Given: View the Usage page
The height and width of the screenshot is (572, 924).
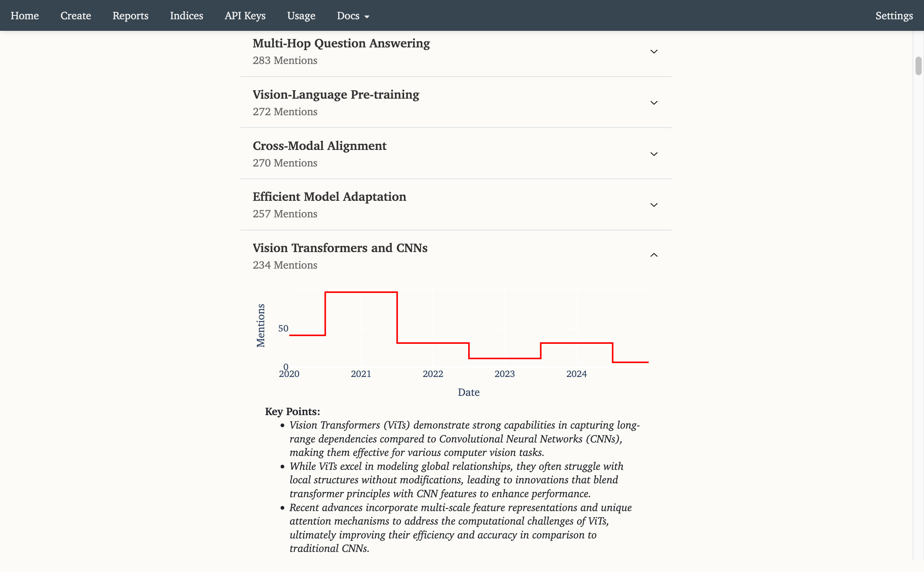Looking at the screenshot, I should tap(301, 15).
